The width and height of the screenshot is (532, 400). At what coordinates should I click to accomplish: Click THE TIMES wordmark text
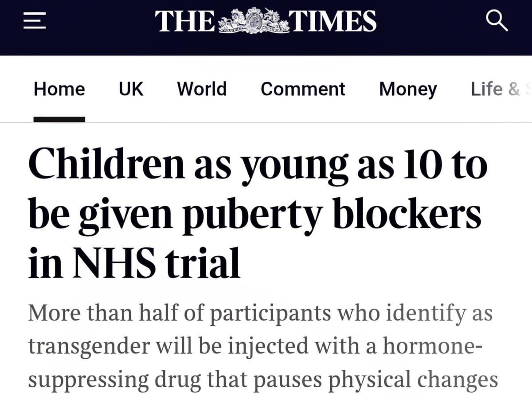pos(266,20)
